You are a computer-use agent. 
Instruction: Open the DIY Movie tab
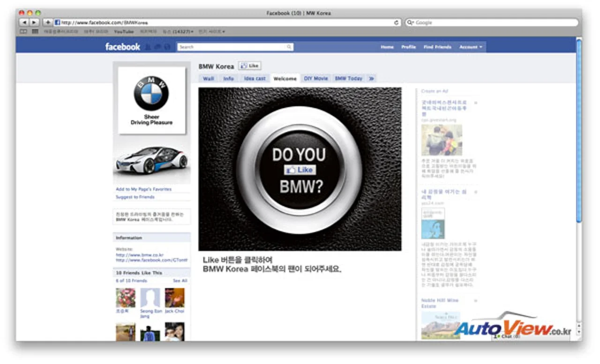pyautogui.click(x=316, y=79)
